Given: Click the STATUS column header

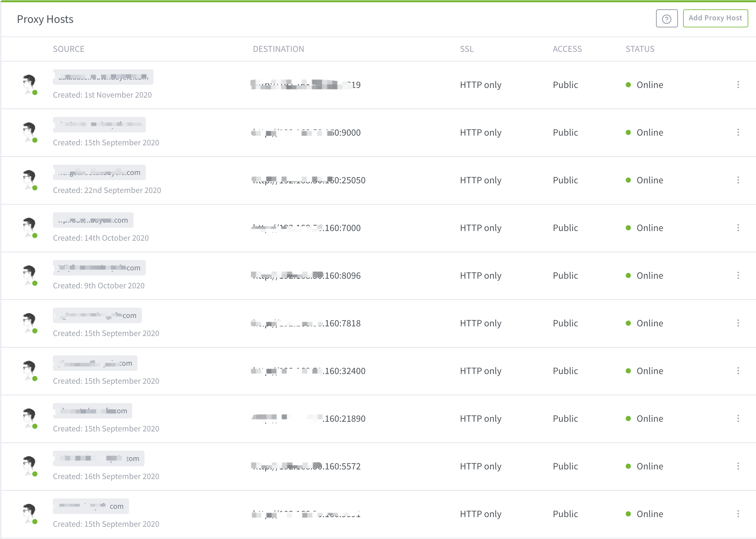Looking at the screenshot, I should coord(640,49).
